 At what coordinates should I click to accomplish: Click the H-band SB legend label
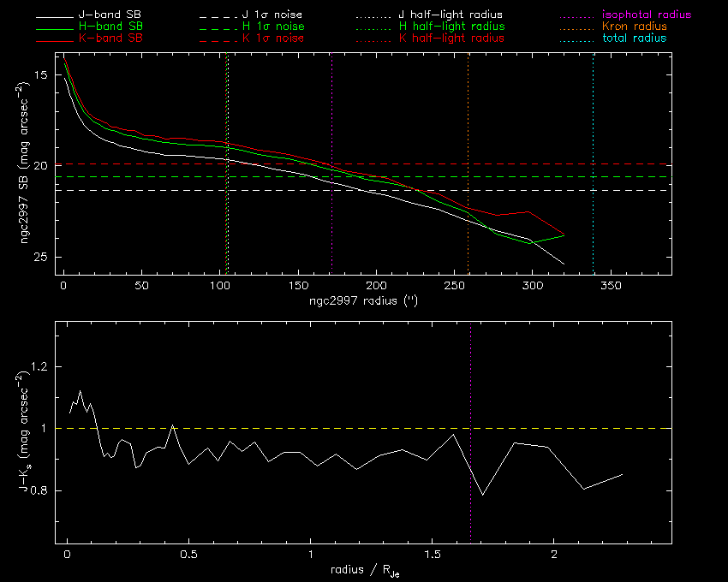tap(110, 26)
